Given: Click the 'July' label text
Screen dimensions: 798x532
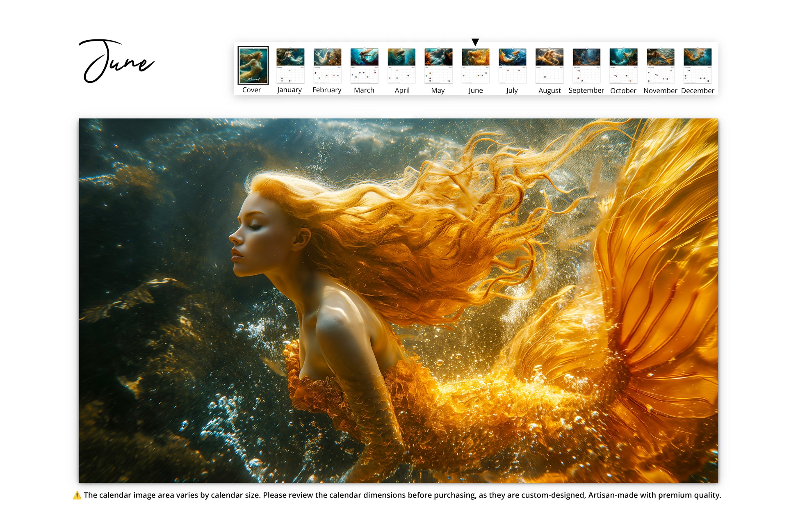Looking at the screenshot, I should coord(512,90).
